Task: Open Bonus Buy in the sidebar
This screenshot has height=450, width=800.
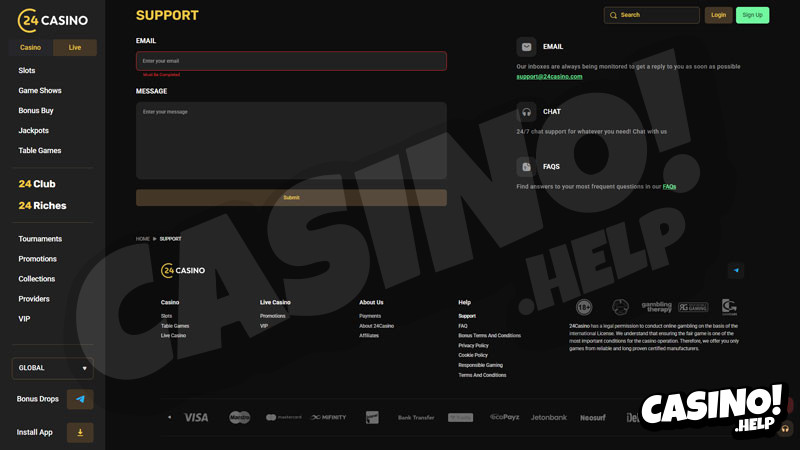Action: [x=36, y=110]
